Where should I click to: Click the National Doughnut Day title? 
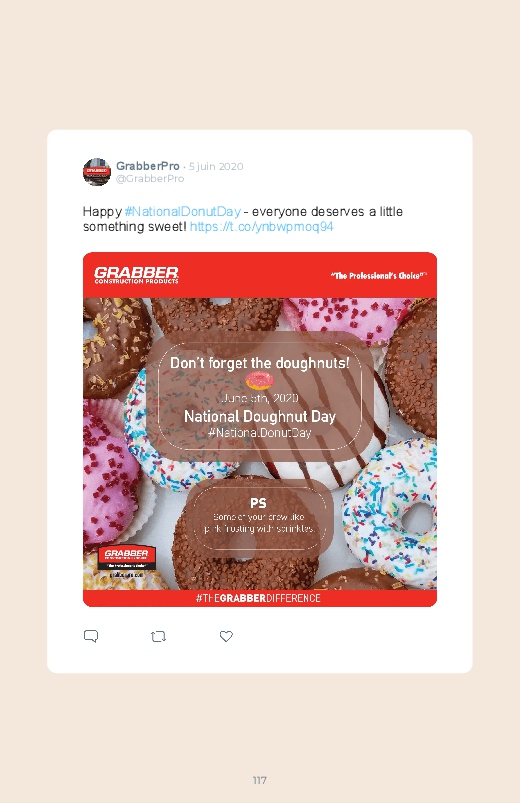point(260,416)
